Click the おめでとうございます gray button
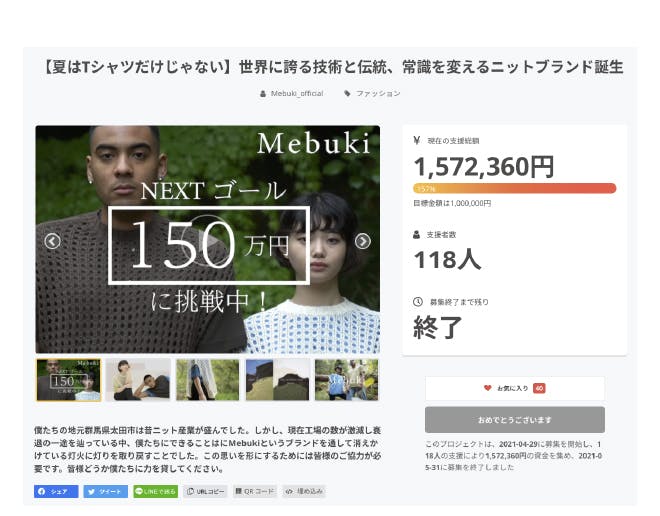The image size is (660, 516). tap(515, 420)
